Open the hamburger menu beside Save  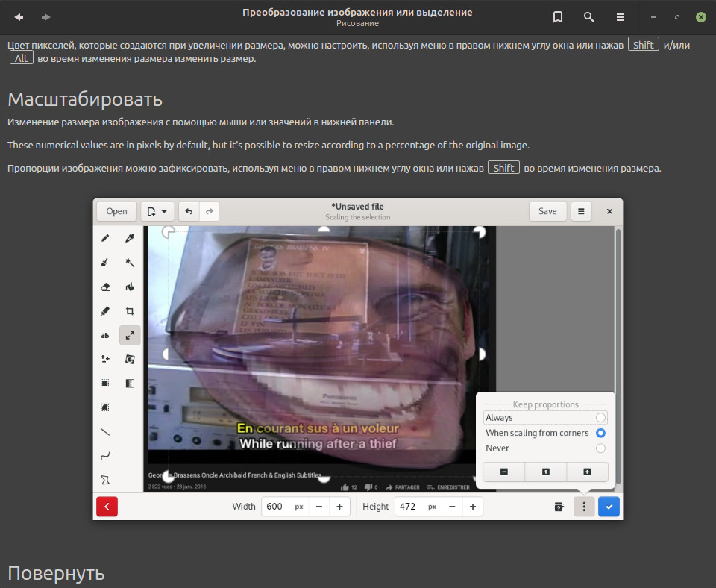pos(581,211)
